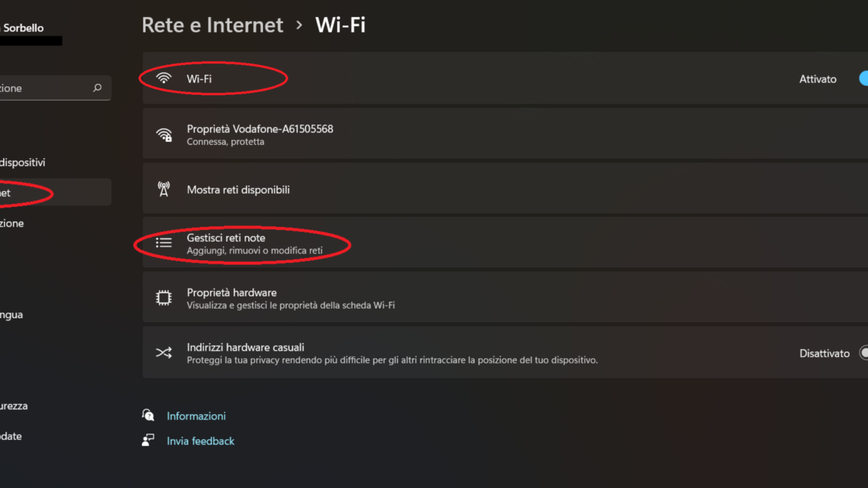Click the secured Wi-Fi icon beside Vodafone properties
The height and width of the screenshot is (488, 868).
[164, 135]
